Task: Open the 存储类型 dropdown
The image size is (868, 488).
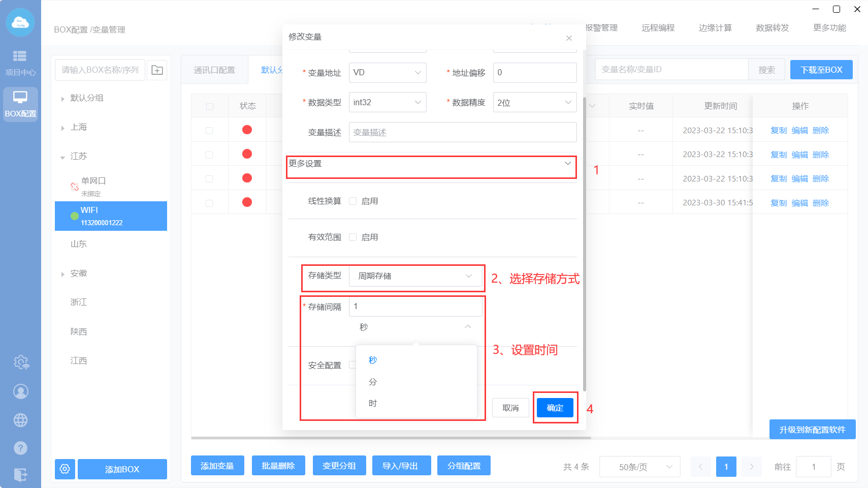Action: click(x=415, y=276)
